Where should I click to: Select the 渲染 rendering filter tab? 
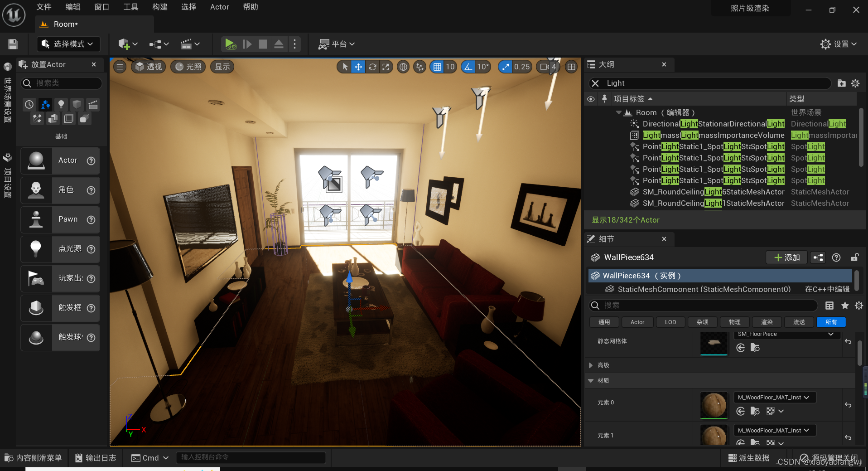coord(767,322)
